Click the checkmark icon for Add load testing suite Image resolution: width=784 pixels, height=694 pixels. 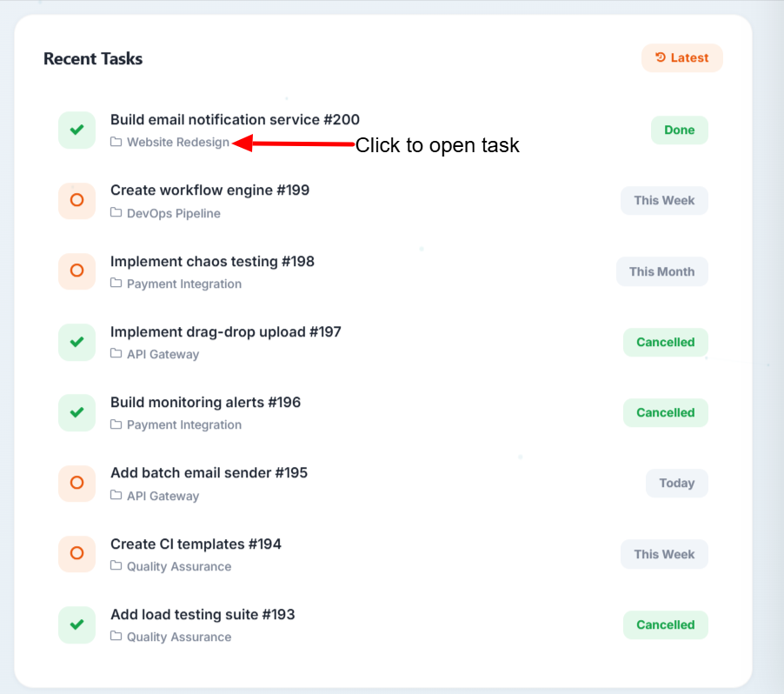(76, 624)
